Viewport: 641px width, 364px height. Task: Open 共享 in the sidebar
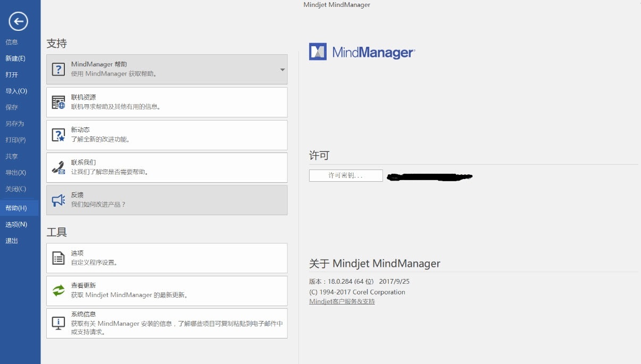point(12,157)
